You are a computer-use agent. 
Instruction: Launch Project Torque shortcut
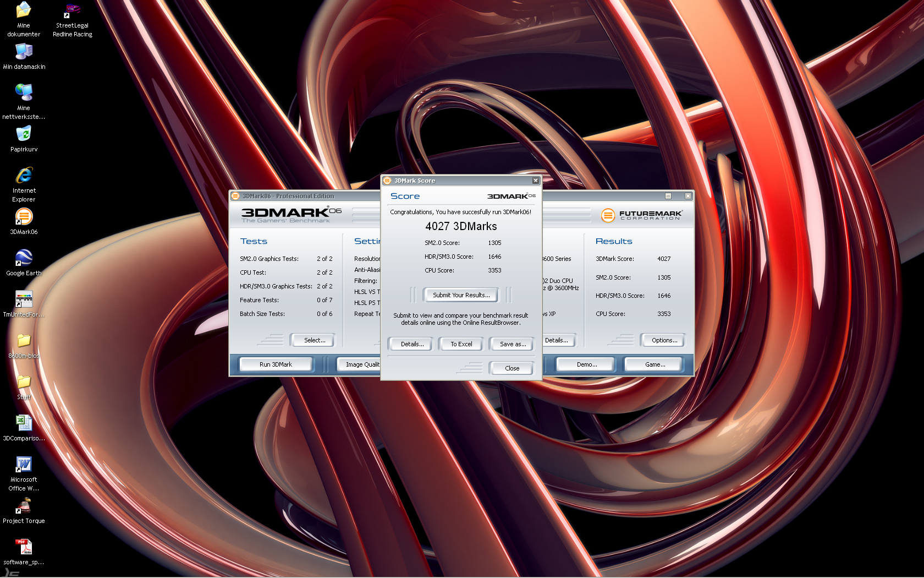[x=24, y=511]
